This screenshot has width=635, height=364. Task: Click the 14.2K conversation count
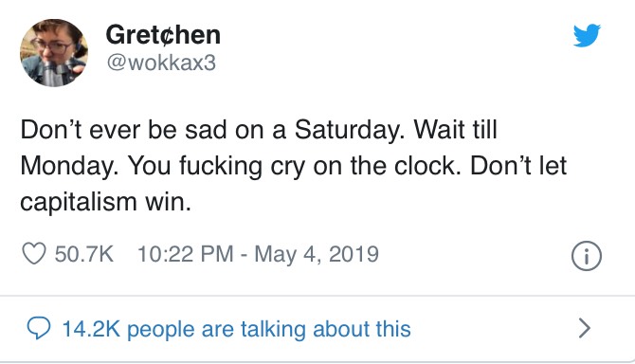[92, 329]
